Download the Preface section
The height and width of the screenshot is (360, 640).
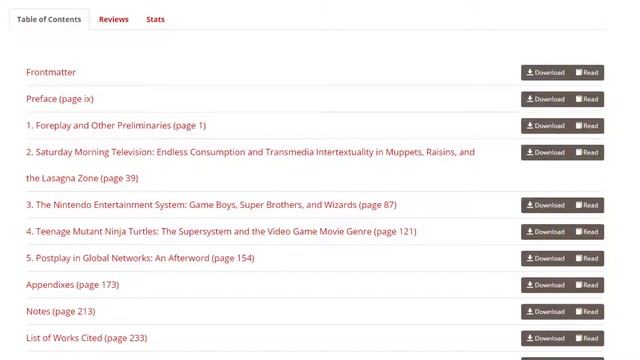pos(545,99)
